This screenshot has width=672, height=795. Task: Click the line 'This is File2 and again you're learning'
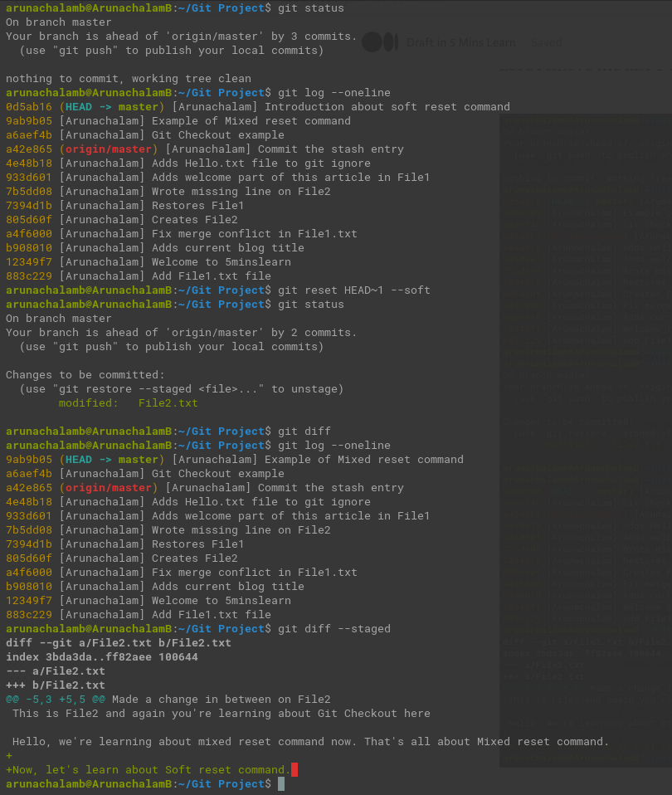(221, 714)
